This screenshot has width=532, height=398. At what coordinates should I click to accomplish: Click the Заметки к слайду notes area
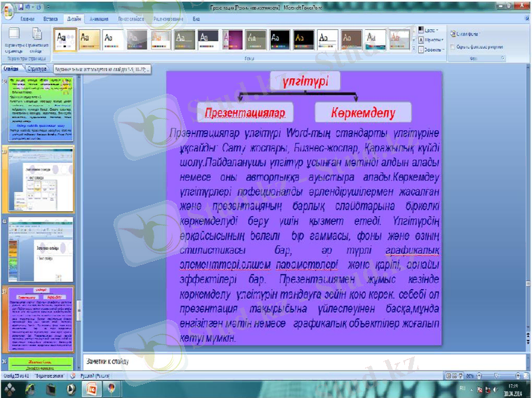click(x=199, y=362)
